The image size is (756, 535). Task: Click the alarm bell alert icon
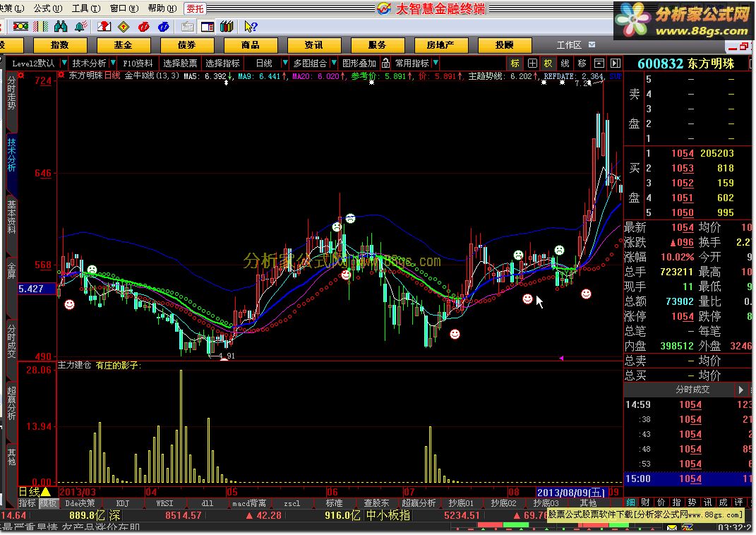pos(81,26)
